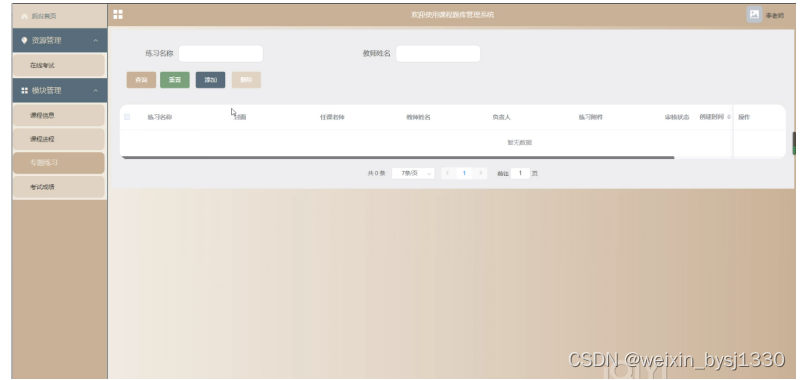Click the 模块管理 four-square icon

(x=24, y=90)
